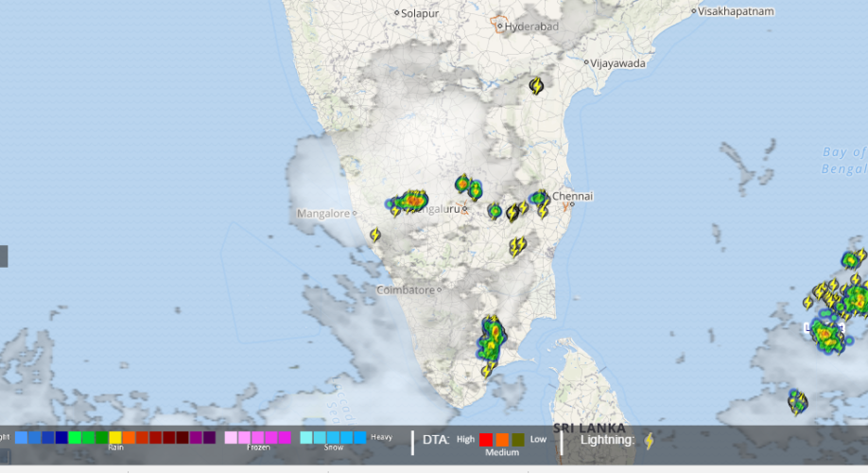Viewport: 868px width, 473px height.
Task: Click the Solapur city label
Action: click(x=420, y=13)
